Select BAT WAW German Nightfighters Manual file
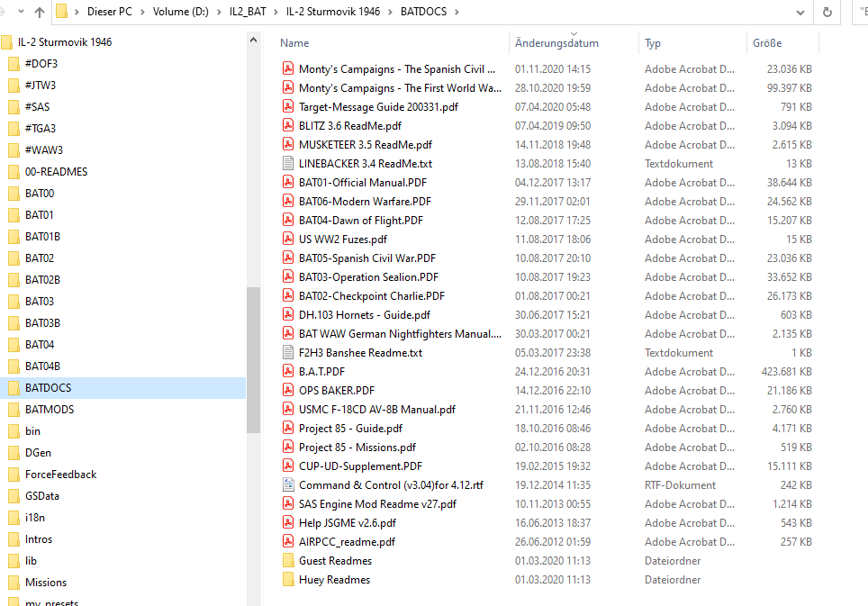The image size is (868, 606). pyautogui.click(x=400, y=334)
